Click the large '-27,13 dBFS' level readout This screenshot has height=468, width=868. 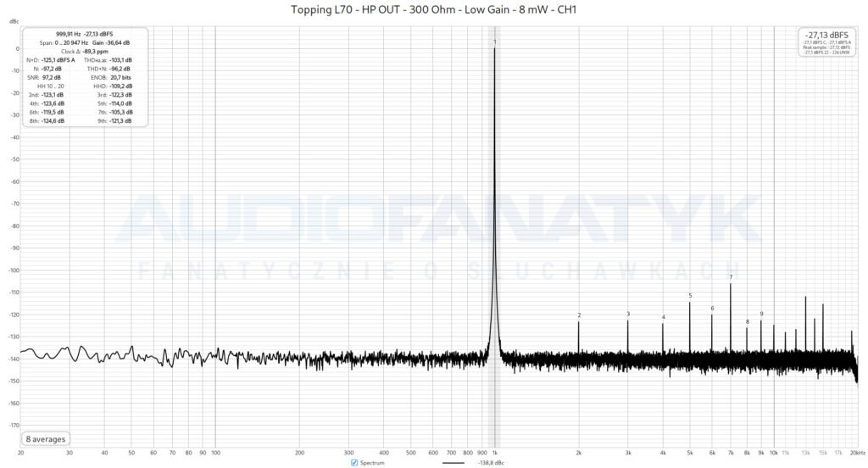pyautogui.click(x=826, y=35)
